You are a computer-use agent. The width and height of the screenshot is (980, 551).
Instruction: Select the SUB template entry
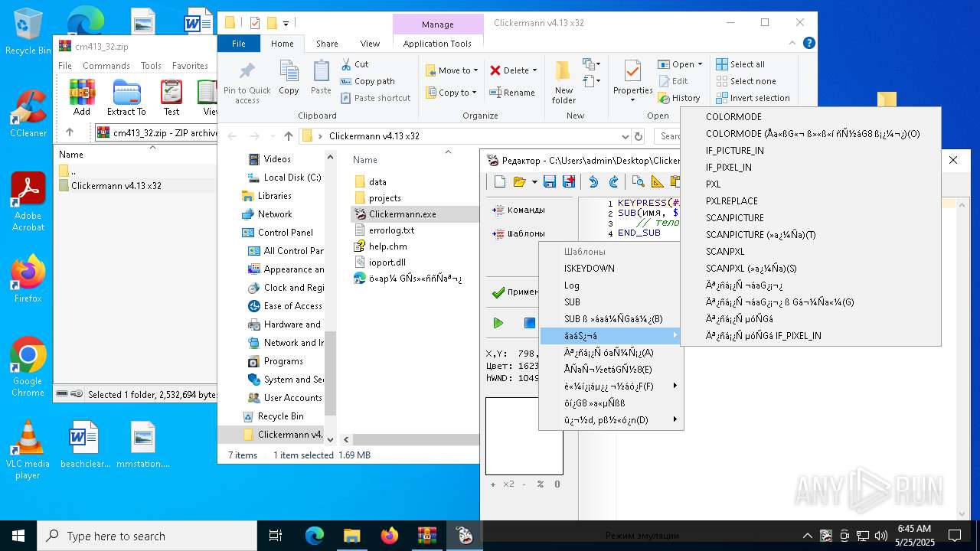point(611,302)
